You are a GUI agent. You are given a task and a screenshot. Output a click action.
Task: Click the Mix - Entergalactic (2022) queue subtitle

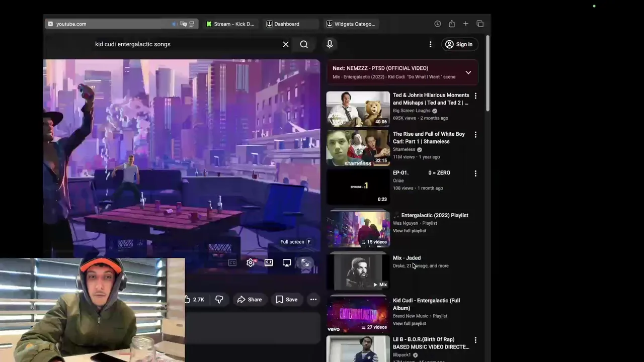pos(394,77)
